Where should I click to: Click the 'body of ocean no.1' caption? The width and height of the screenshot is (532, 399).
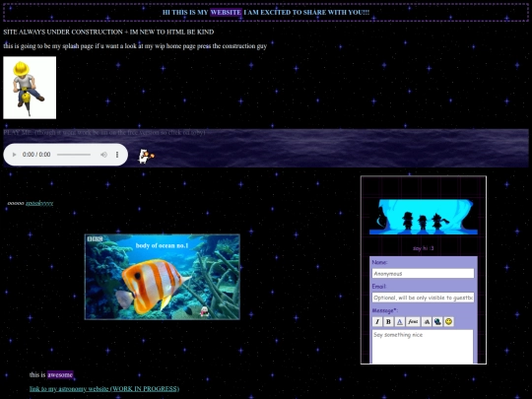click(162, 245)
